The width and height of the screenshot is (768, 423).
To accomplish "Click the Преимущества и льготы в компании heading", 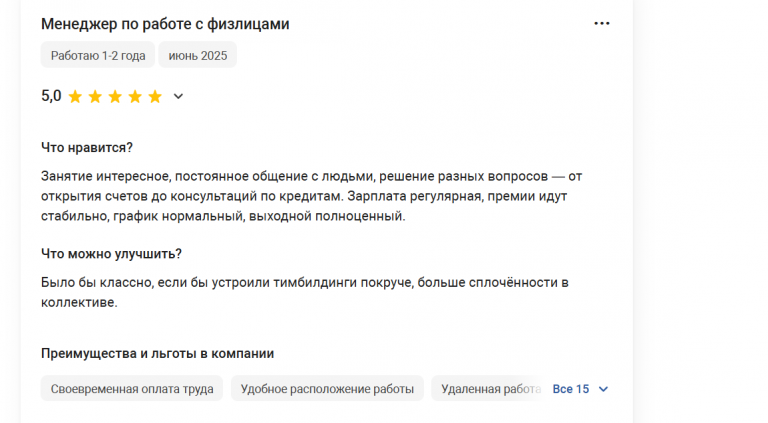I will 157,353.
